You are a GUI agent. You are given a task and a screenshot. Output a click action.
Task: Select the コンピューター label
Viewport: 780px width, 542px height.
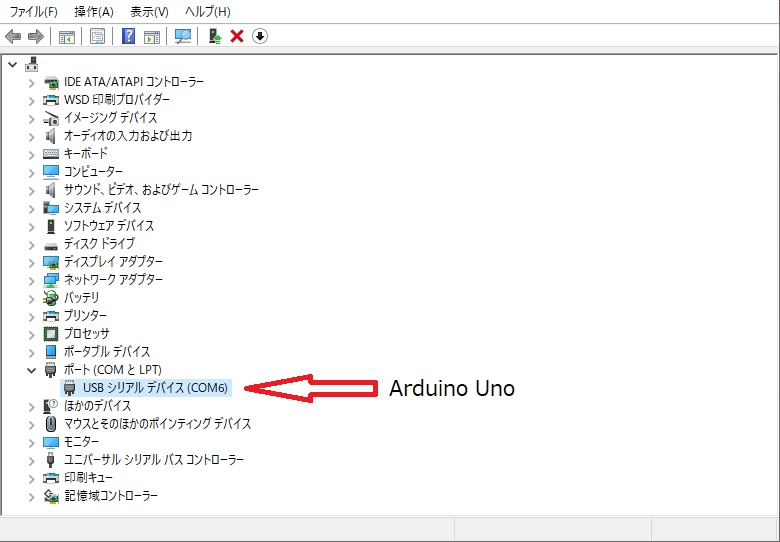point(93,172)
